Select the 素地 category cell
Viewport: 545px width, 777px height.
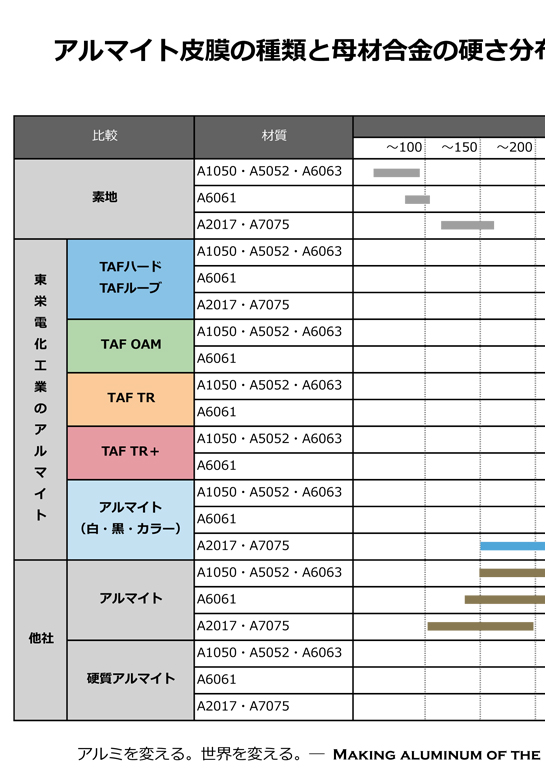(104, 199)
